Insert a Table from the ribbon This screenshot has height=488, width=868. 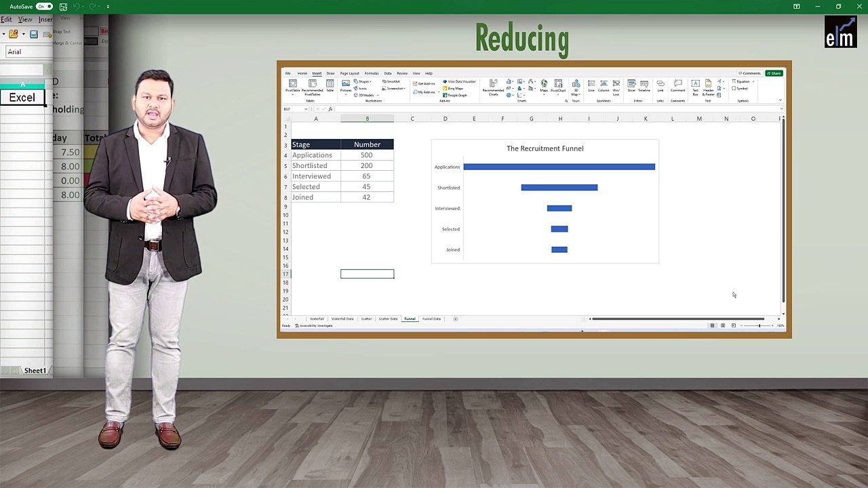pos(330,85)
